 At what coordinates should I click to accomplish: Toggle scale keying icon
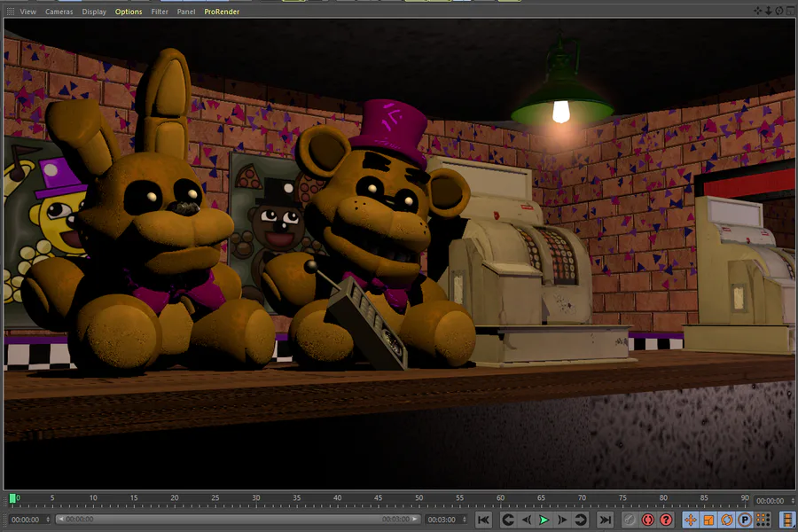pyautogui.click(x=709, y=520)
